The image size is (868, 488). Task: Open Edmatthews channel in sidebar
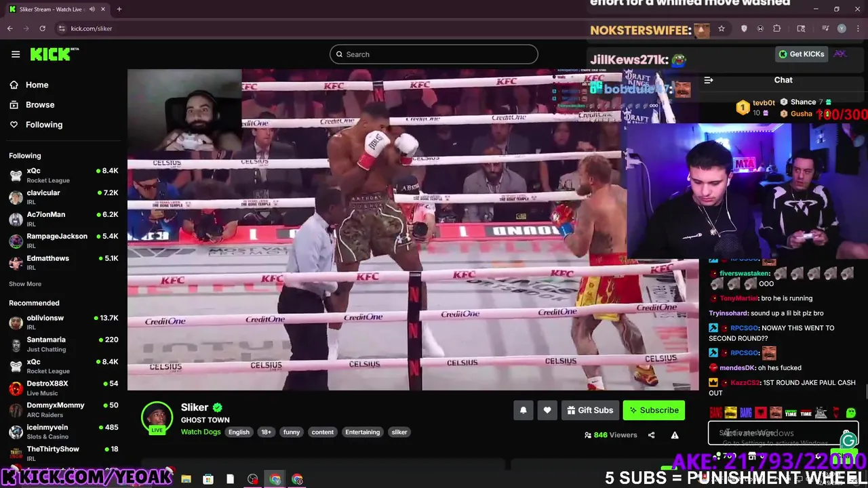tap(64, 262)
